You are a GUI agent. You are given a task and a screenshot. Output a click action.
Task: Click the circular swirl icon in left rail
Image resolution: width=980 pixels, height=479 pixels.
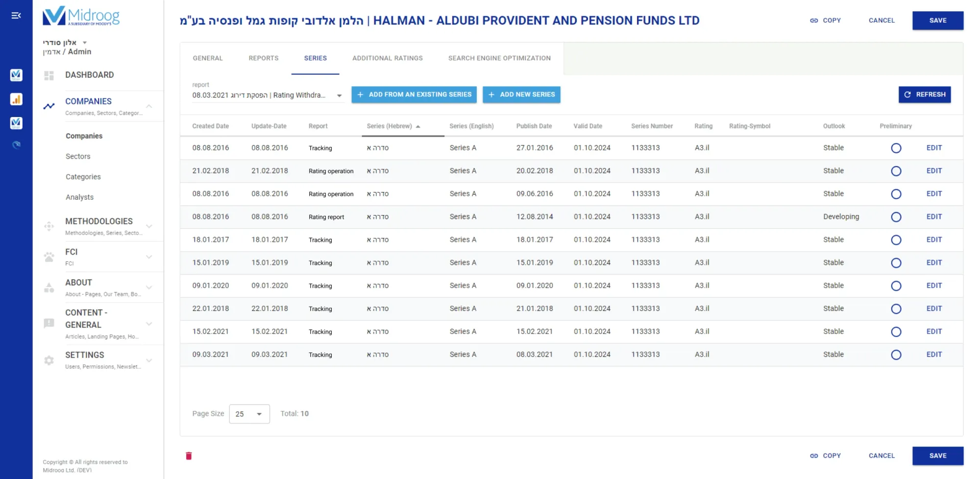click(16, 145)
